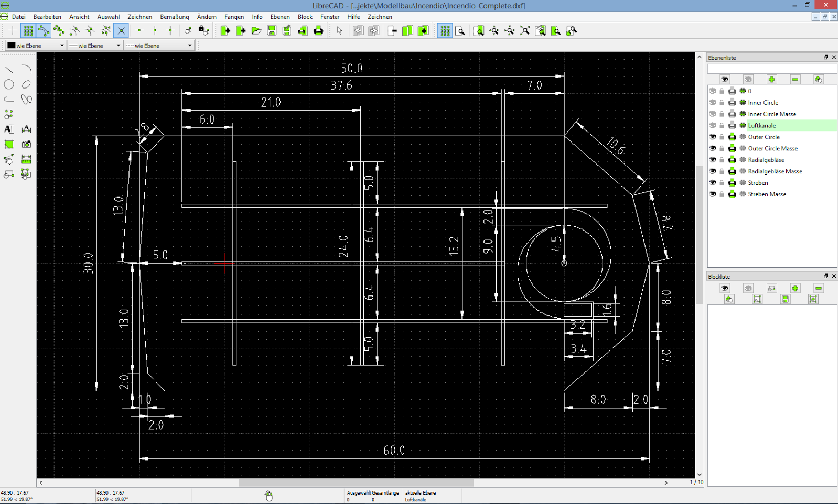
Task: Open the Zeichnen menu next to Auswahl
Action: (x=140, y=17)
